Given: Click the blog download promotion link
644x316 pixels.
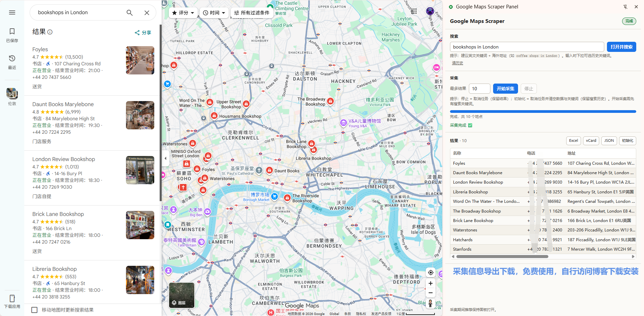Looking at the screenshot, I should [546, 272].
